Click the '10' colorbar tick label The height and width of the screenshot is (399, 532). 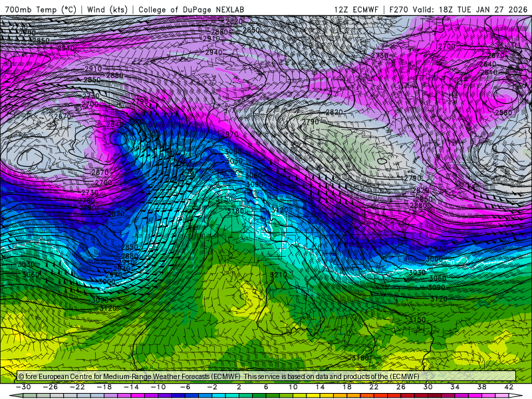(x=293, y=387)
